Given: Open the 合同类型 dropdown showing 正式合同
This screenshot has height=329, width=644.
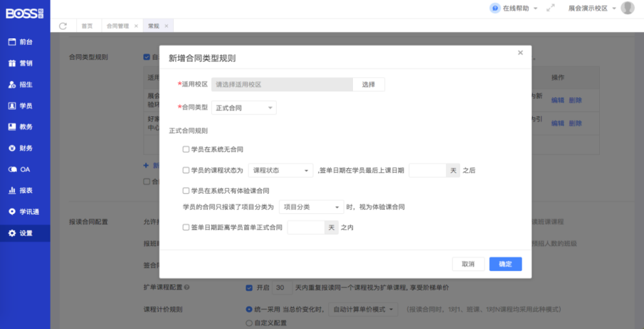Looking at the screenshot, I should [244, 108].
